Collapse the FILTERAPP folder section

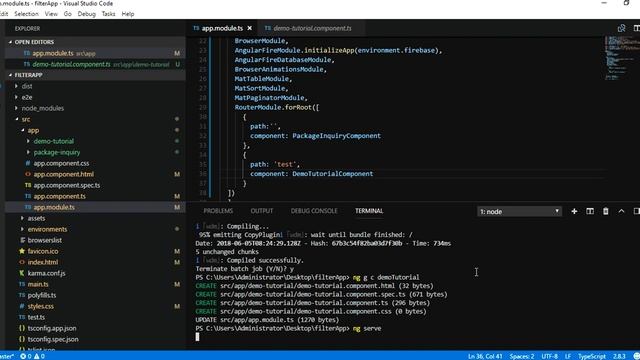[x=28, y=75]
